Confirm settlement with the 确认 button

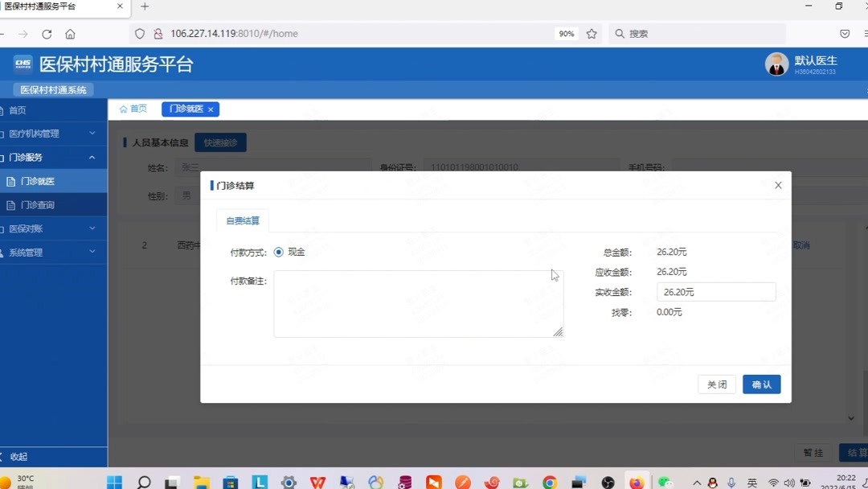click(x=760, y=384)
